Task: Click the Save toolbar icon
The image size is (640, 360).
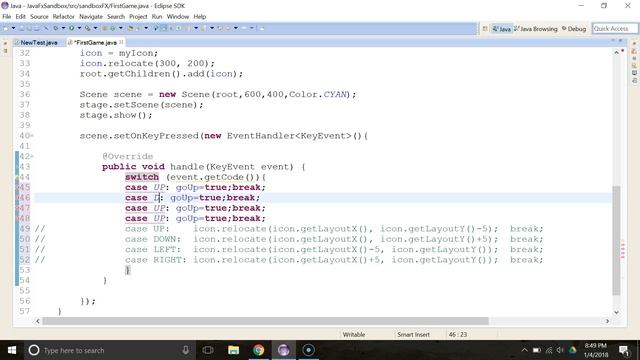Action: point(22,28)
